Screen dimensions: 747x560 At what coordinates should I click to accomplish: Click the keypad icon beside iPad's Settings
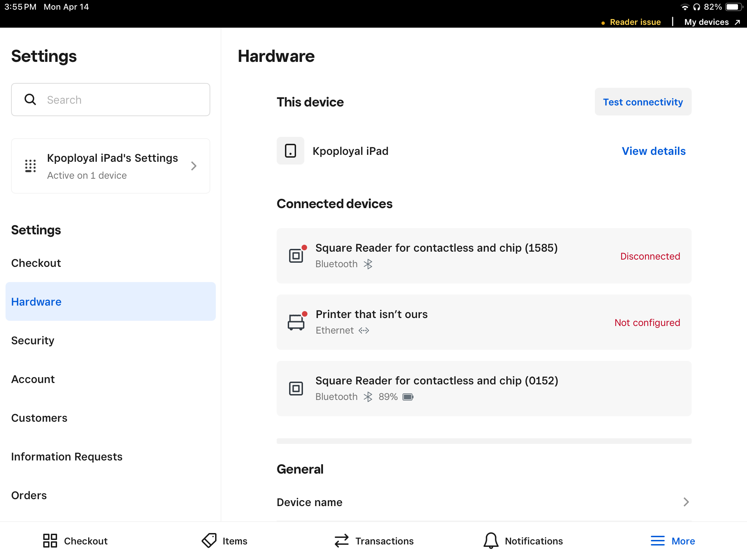tap(30, 166)
